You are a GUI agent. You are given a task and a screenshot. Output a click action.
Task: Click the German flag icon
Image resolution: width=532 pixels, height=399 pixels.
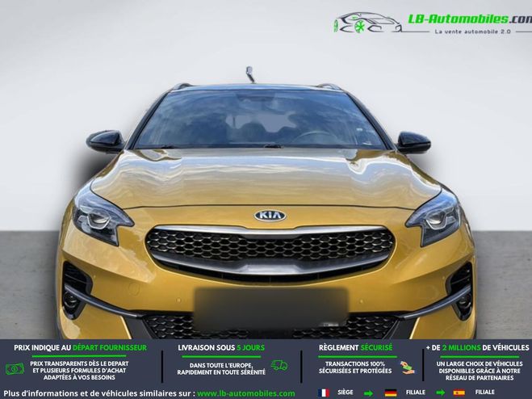(x=391, y=393)
